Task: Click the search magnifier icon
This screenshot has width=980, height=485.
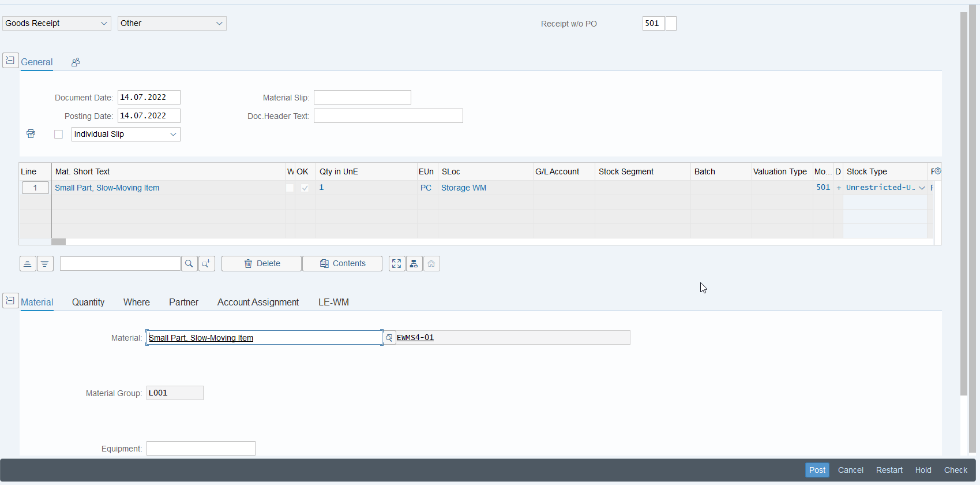Action: (189, 264)
